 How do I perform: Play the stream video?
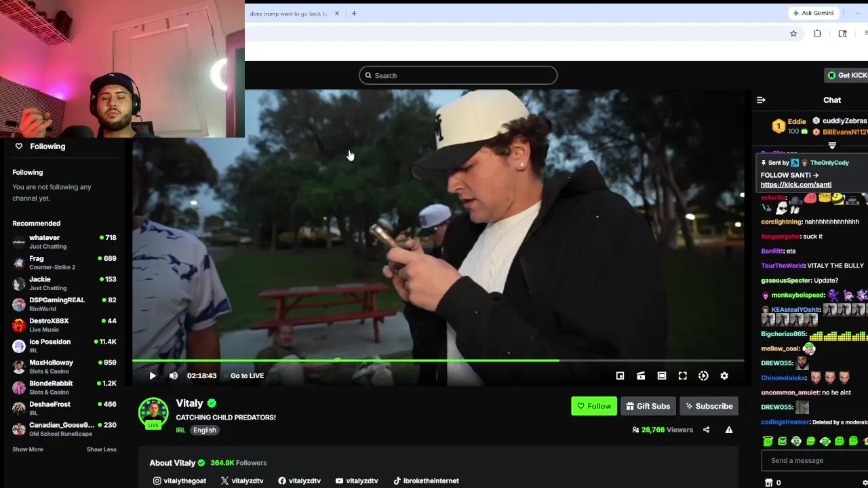(x=153, y=375)
